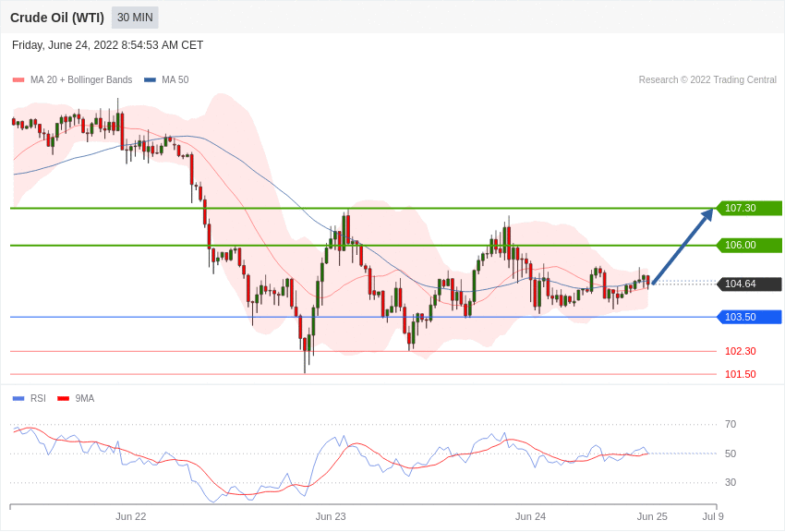Click the Jun 24 date axis label
Image resolution: width=785 pixels, height=532 pixels.
pyautogui.click(x=531, y=516)
